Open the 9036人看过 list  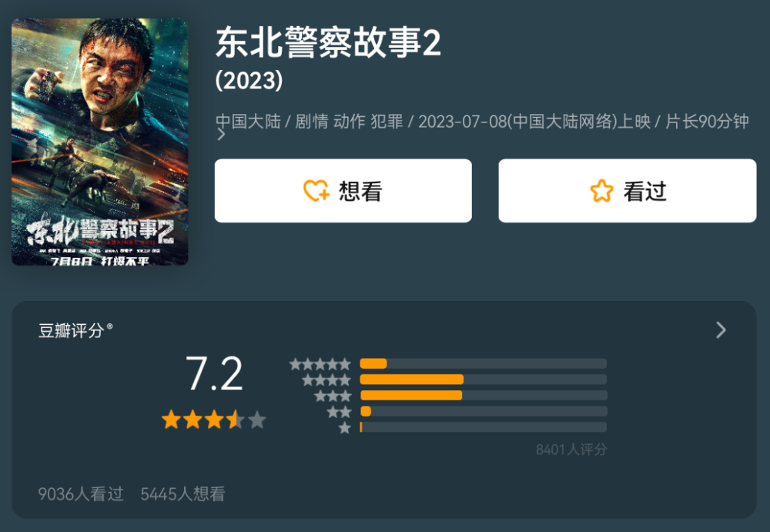81,494
